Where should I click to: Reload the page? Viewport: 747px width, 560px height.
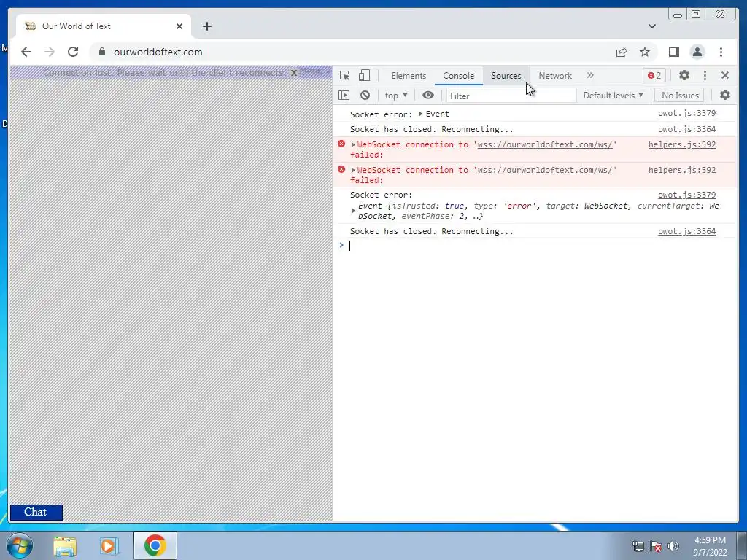pos(73,52)
